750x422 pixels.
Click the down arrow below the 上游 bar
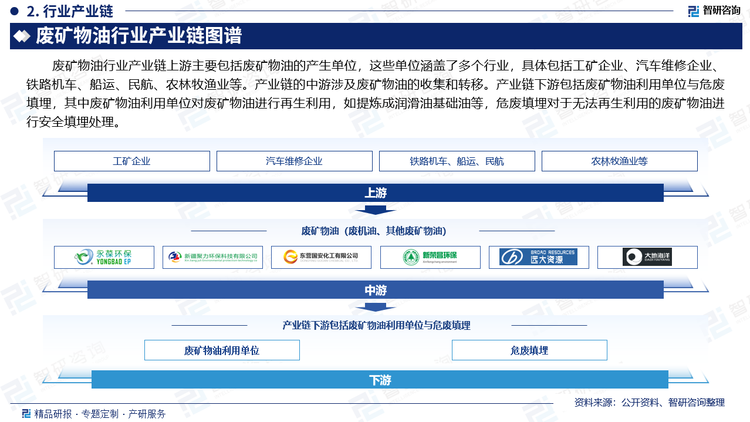pos(375,210)
